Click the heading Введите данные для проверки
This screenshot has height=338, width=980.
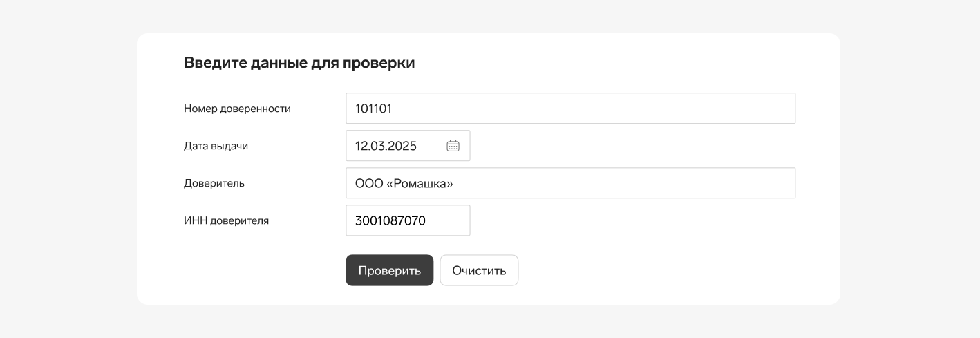pos(299,63)
